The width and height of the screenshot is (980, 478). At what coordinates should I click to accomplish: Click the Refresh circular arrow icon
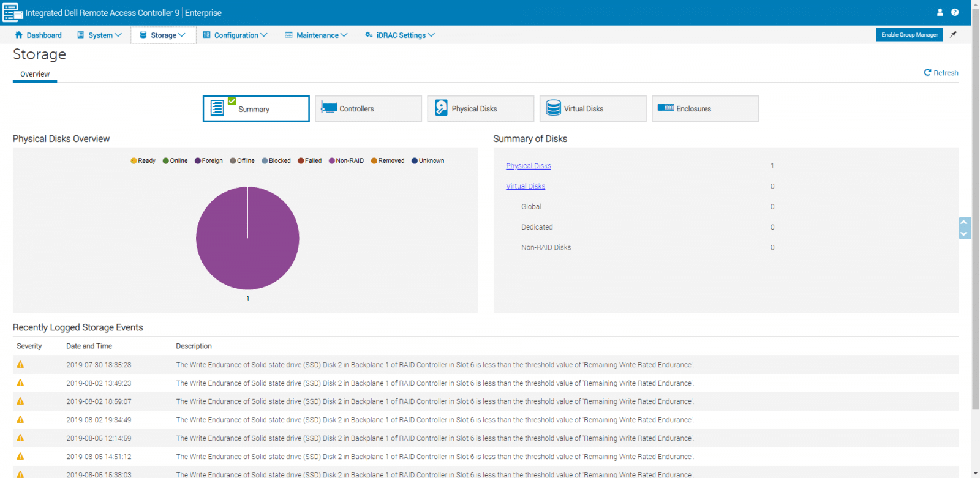928,72
